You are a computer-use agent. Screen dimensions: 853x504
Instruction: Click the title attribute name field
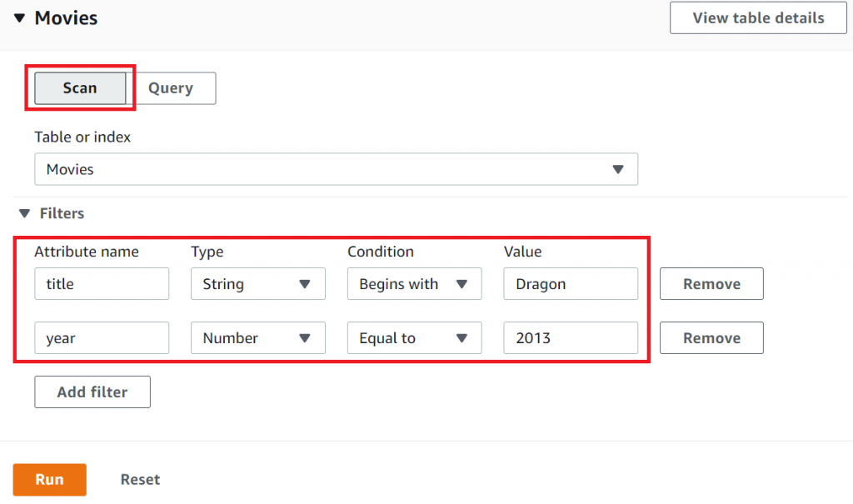pyautogui.click(x=102, y=284)
